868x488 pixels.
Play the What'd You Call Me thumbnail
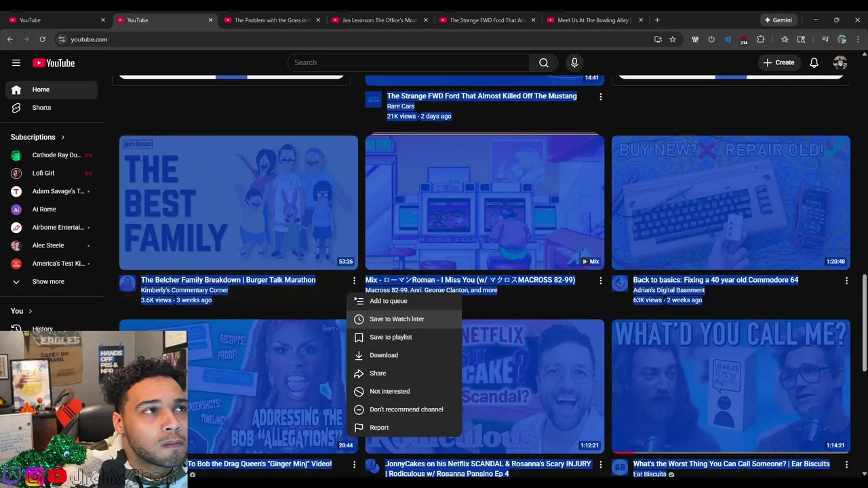731,386
